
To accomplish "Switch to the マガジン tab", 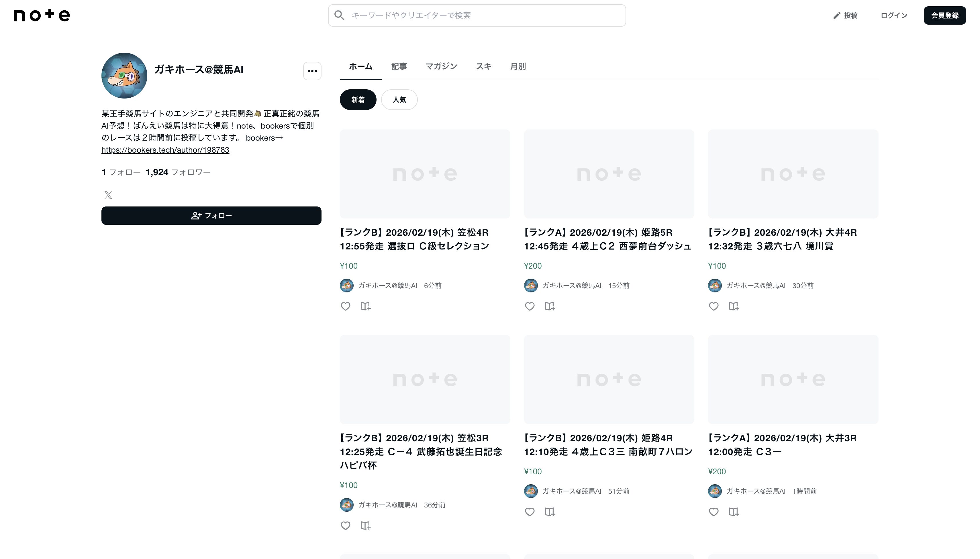I will click(441, 66).
